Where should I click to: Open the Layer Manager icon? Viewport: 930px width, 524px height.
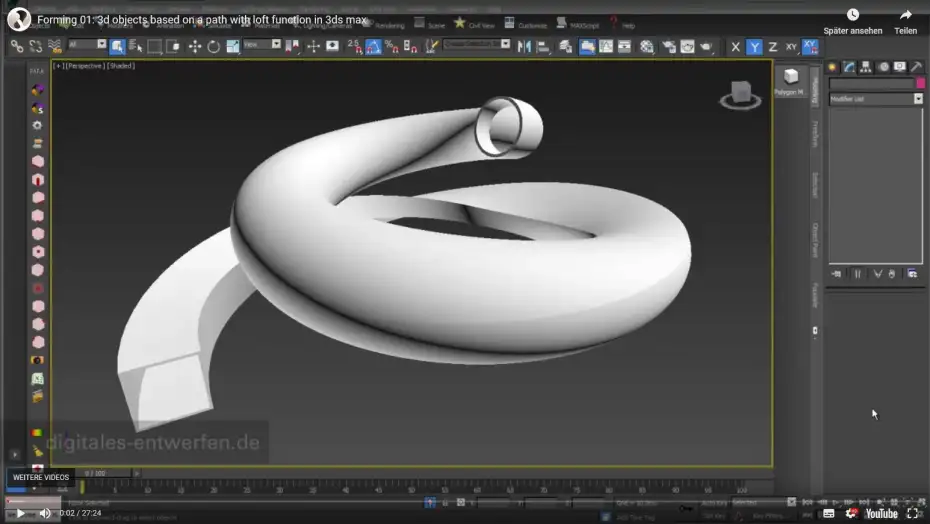click(565, 46)
